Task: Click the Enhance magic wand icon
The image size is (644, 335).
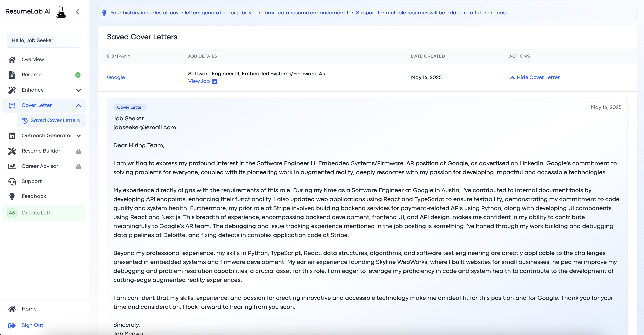Action: pyautogui.click(x=12, y=90)
